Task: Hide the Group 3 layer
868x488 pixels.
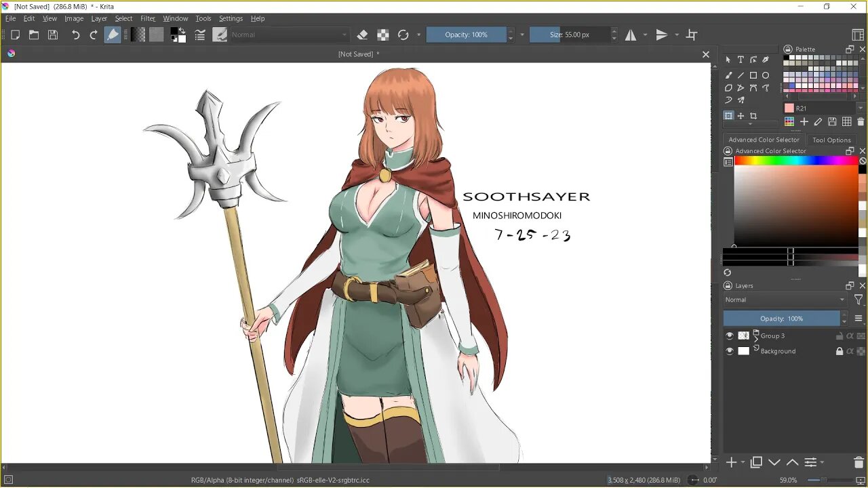Action: pos(730,335)
